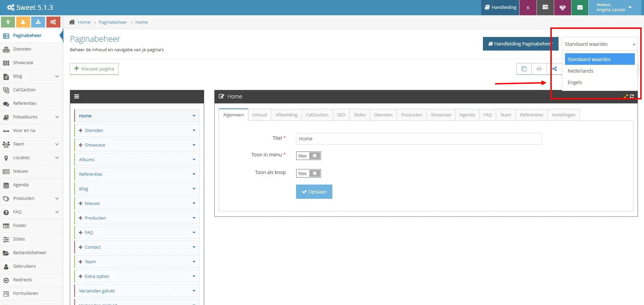Click the Nieuwe pagina button

pos(94,69)
